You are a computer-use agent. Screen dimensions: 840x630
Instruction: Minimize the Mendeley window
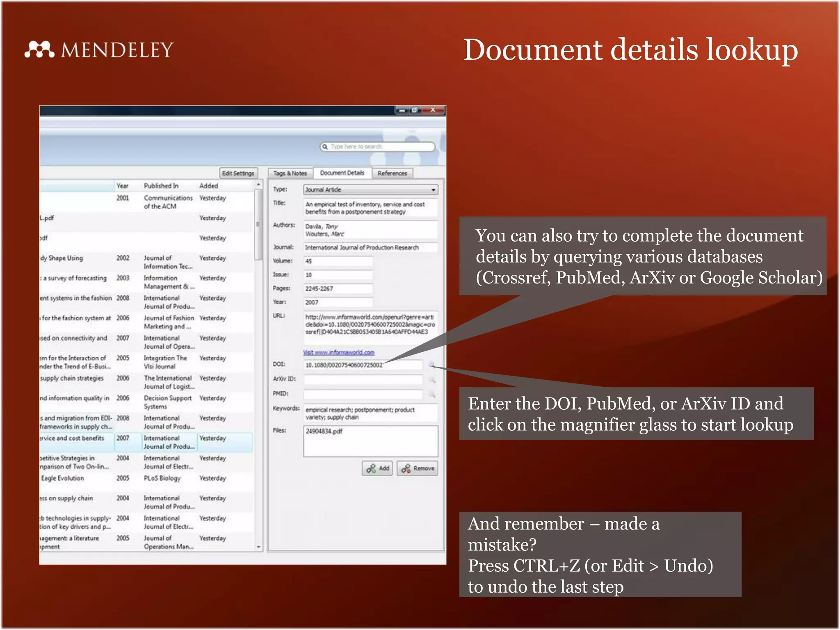coord(402,110)
